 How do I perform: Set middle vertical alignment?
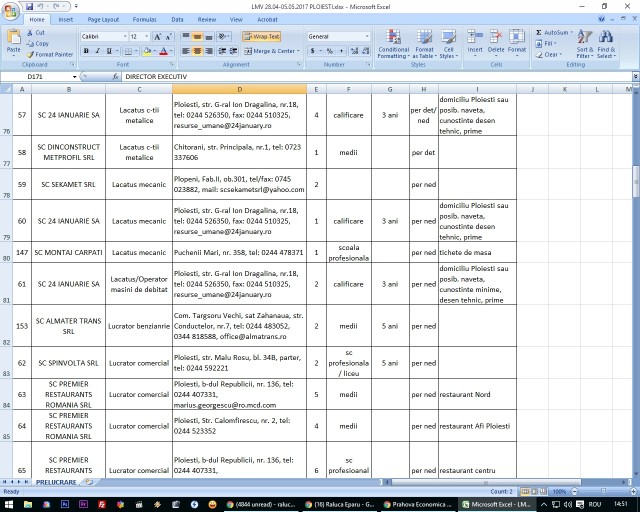click(197, 37)
